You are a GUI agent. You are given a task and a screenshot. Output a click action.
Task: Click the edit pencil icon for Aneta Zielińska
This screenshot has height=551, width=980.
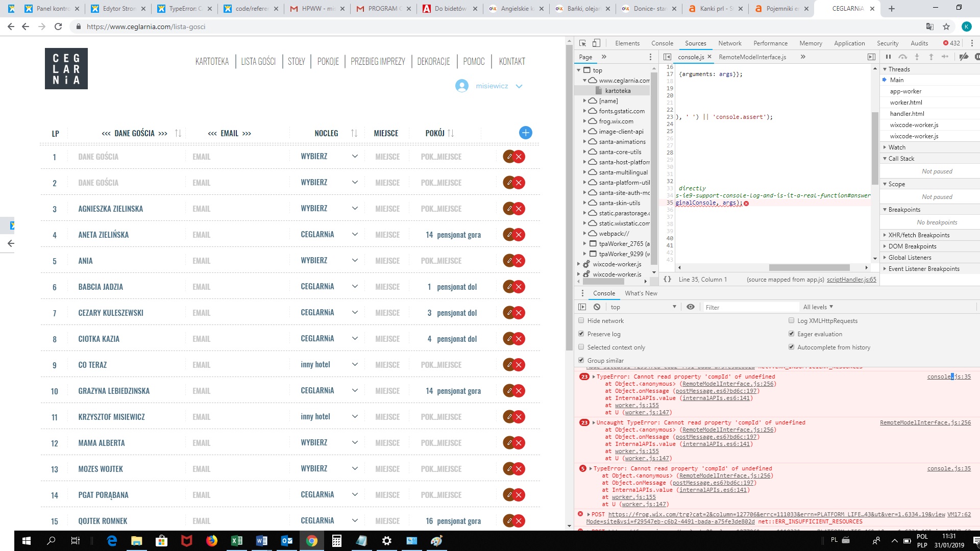[508, 235]
